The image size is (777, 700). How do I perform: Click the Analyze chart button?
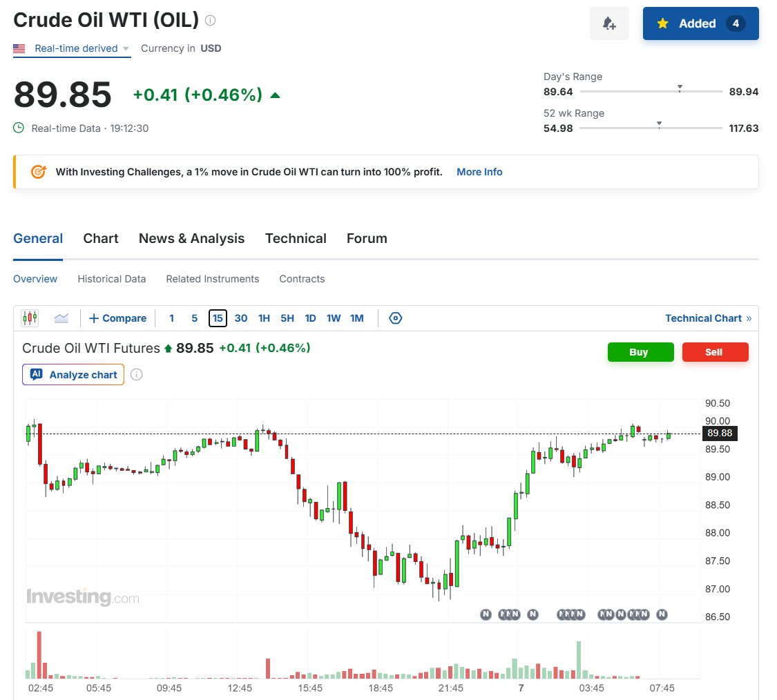click(73, 375)
